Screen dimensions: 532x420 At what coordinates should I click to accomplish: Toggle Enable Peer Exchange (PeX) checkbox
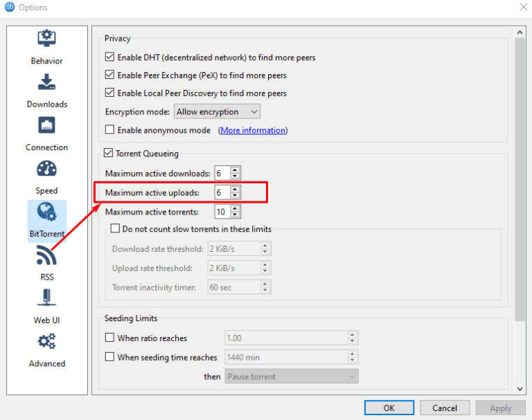(x=109, y=75)
